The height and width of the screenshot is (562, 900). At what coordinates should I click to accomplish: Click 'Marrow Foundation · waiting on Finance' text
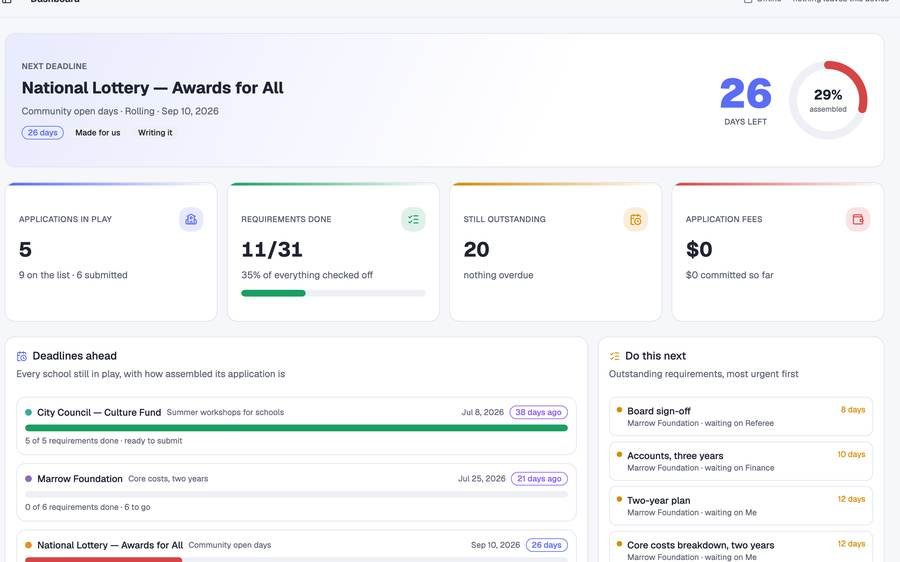(x=700, y=468)
